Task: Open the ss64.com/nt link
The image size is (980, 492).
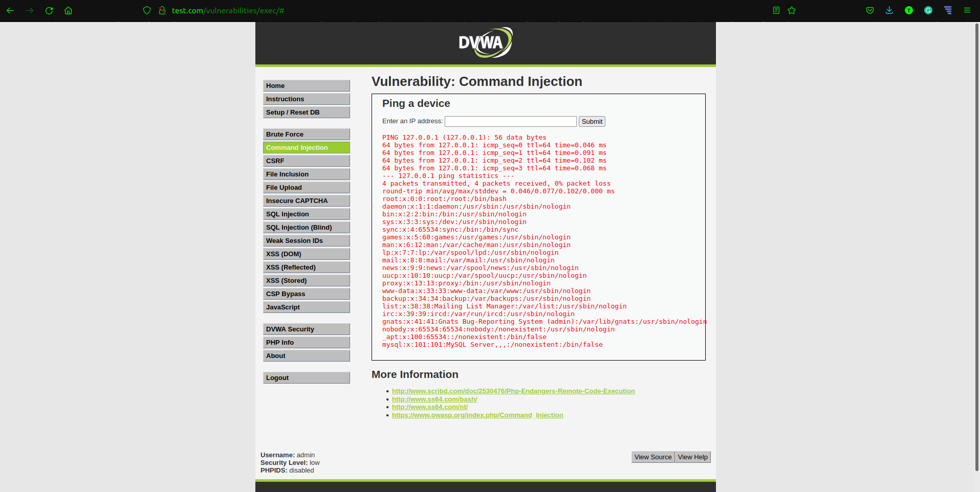Action: click(430, 407)
